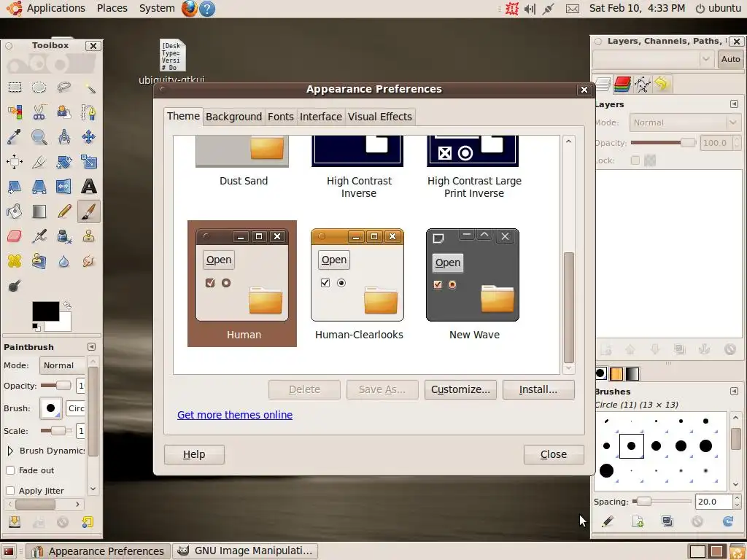The image size is (747, 560).
Task: Pick the Free Select lasso tool
Action: coord(64,87)
